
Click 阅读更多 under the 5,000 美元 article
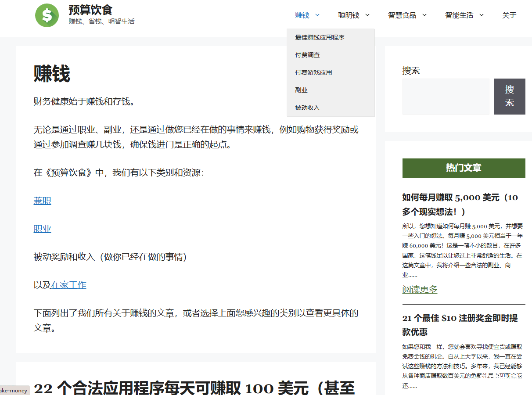(x=420, y=289)
